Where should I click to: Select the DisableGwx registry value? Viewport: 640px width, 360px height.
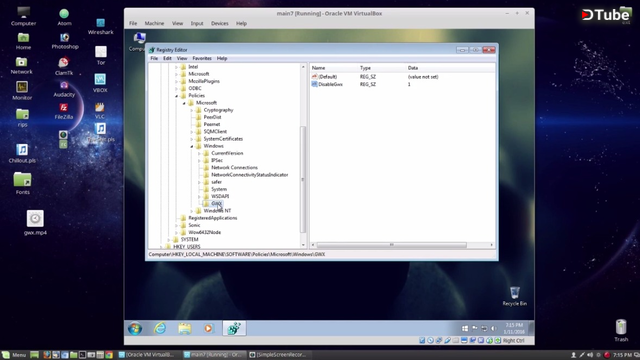pyautogui.click(x=331, y=84)
